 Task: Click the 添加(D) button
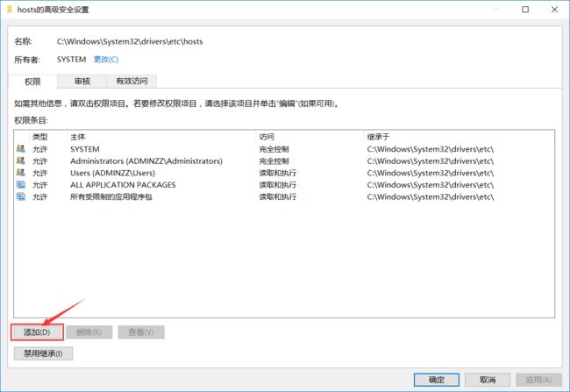[x=37, y=332]
